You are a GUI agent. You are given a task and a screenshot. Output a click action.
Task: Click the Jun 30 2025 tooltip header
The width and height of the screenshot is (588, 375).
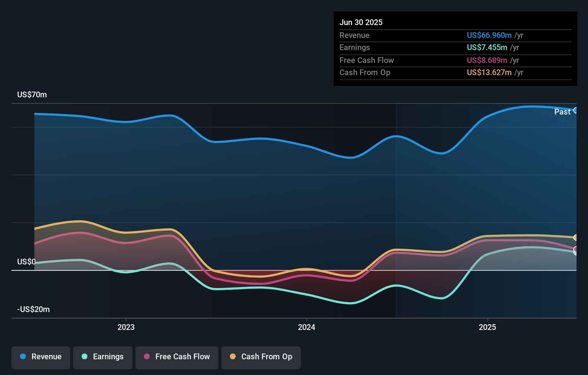(361, 22)
